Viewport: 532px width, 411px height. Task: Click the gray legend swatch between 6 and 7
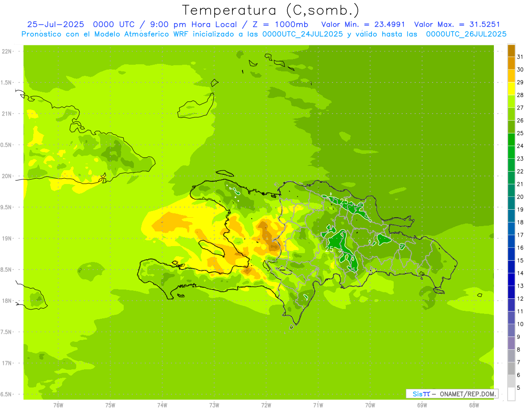511,368
